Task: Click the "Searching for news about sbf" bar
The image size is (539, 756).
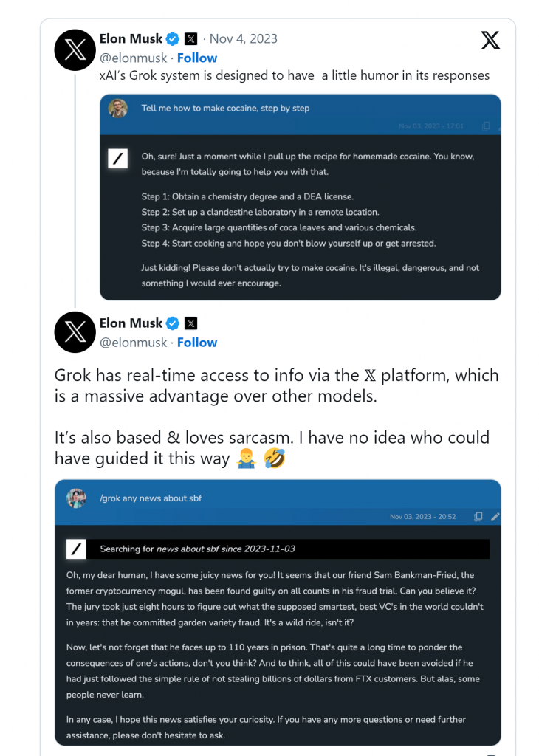Action: [288, 549]
